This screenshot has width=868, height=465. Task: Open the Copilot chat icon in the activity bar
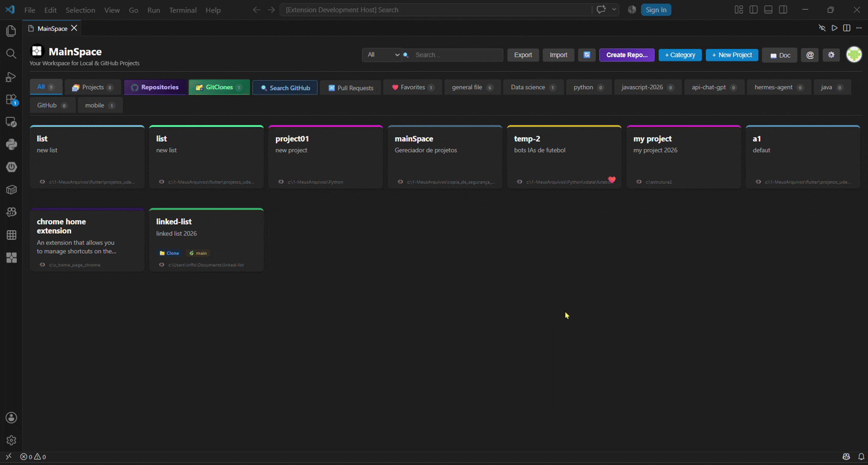pos(11,212)
